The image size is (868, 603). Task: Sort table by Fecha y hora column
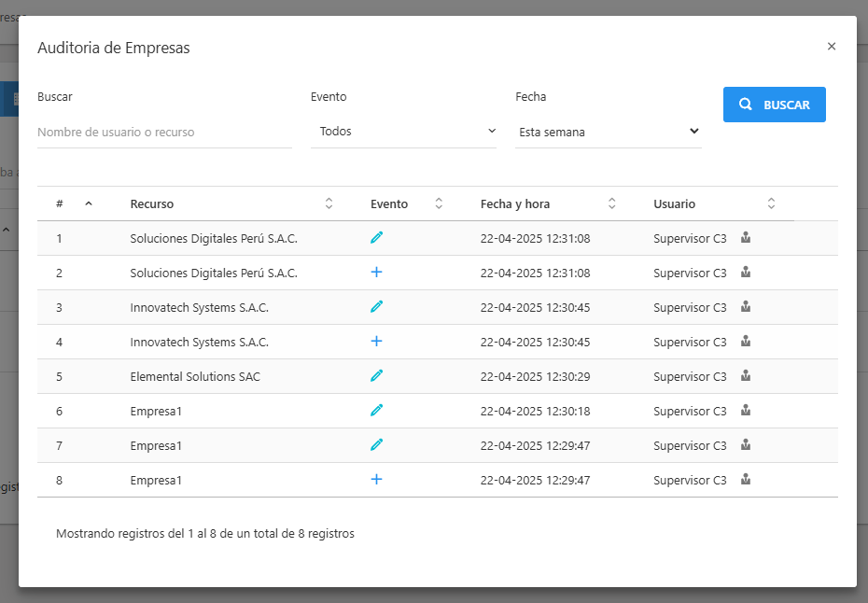tap(611, 203)
